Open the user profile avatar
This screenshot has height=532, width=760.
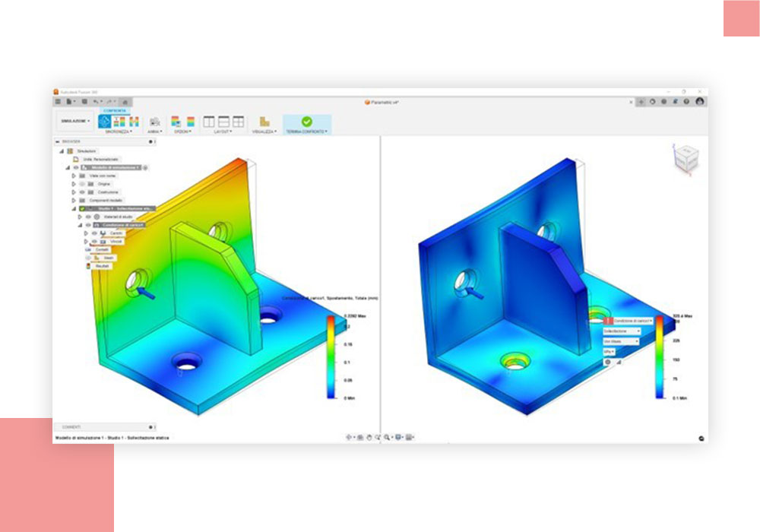point(699,101)
